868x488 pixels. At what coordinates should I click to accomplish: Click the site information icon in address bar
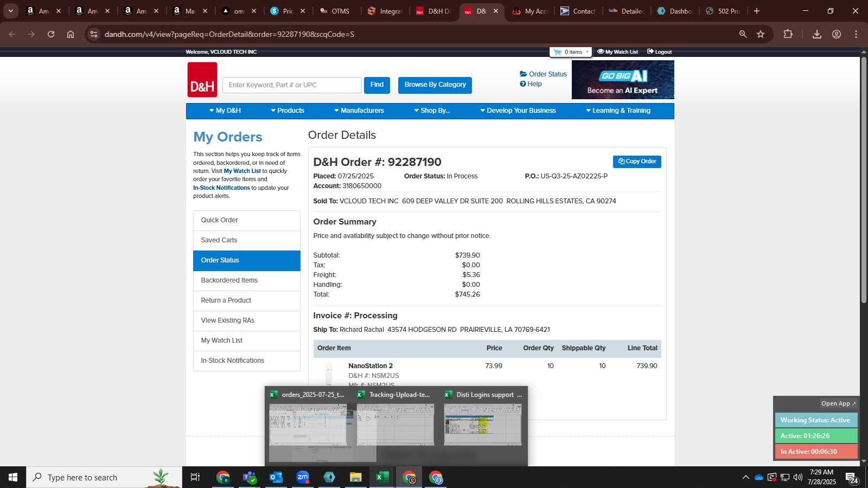[x=94, y=34]
